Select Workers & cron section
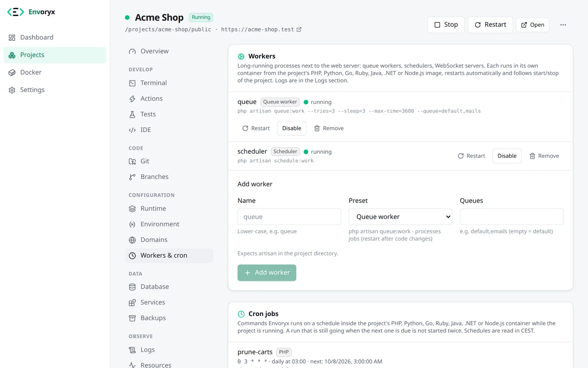 (x=169, y=256)
